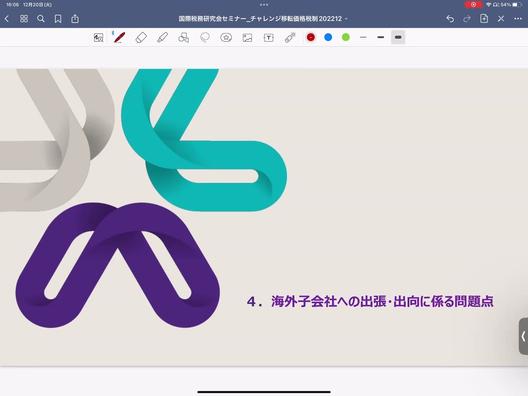Open the search magnifier
The width and height of the screenshot is (528, 396).
(41, 19)
